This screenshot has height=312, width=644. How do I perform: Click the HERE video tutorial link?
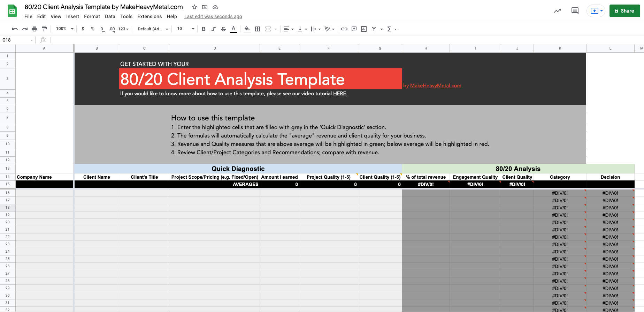[x=339, y=94]
